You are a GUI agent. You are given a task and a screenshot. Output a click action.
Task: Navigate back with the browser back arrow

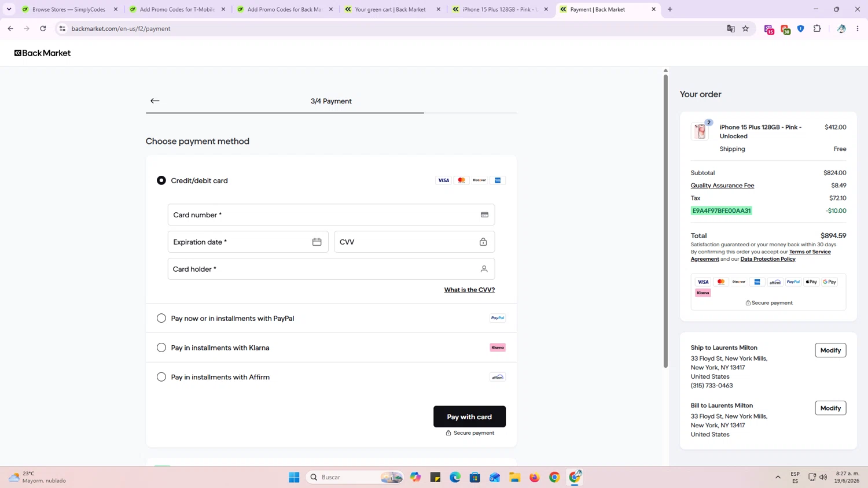10,28
